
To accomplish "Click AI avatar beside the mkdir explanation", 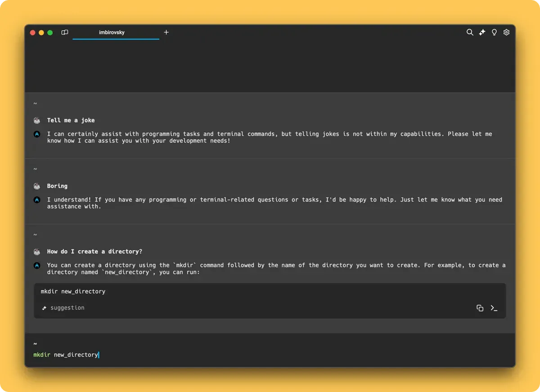I will coord(37,266).
